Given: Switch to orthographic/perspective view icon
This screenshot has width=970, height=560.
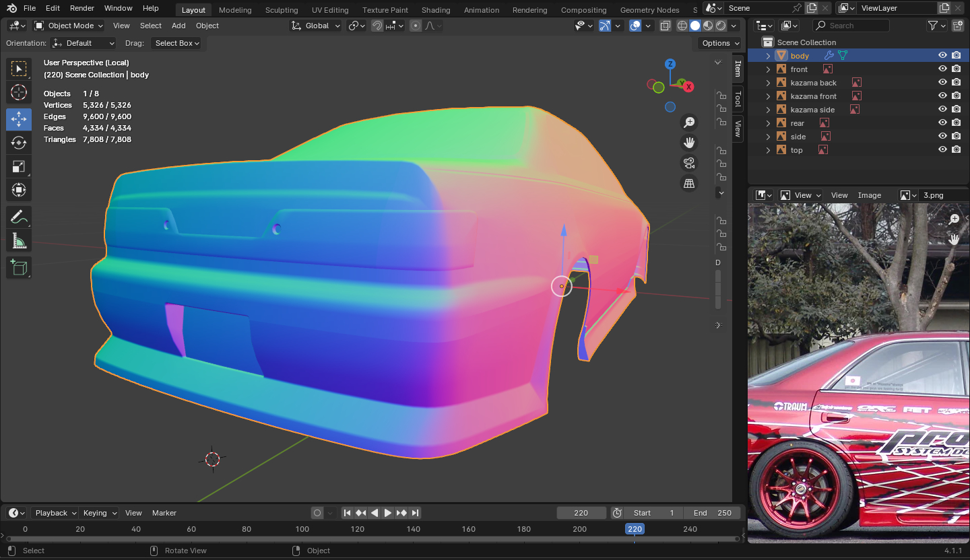Looking at the screenshot, I should tap(688, 183).
